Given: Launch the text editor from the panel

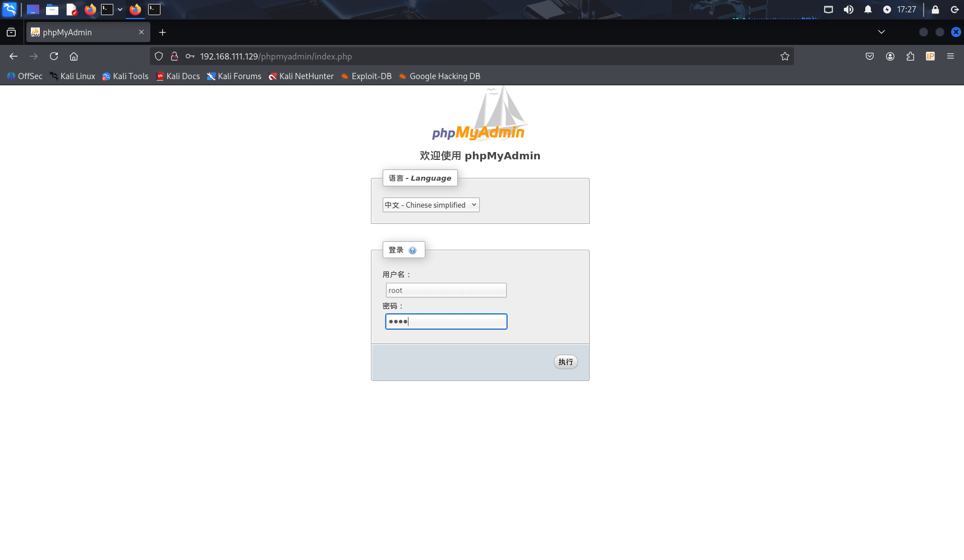Looking at the screenshot, I should [71, 10].
